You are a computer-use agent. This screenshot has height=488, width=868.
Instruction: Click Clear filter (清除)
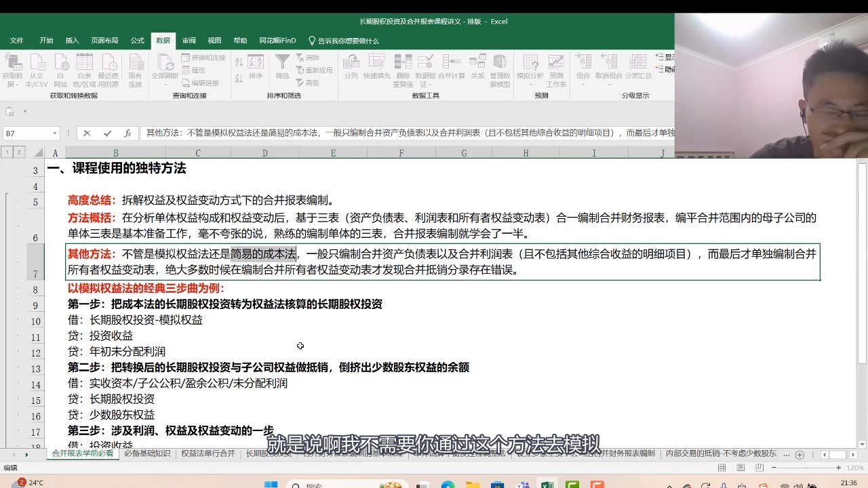coord(308,58)
